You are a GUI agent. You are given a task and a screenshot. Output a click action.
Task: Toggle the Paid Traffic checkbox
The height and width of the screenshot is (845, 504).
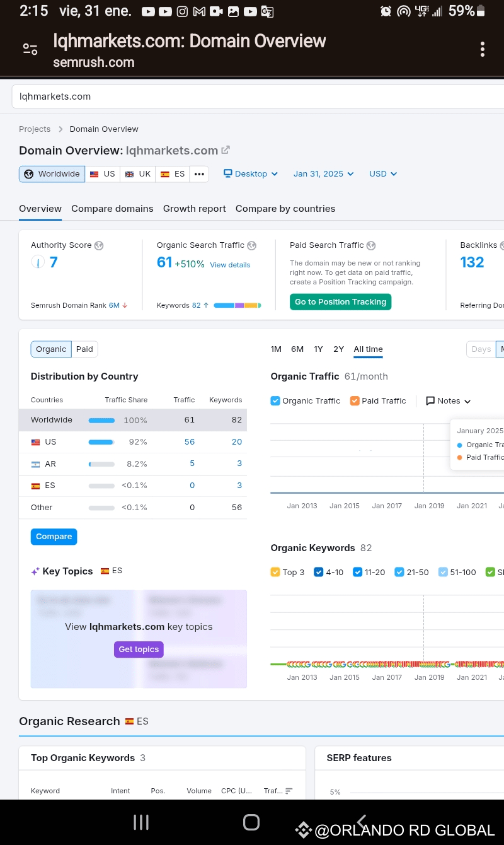(x=355, y=401)
